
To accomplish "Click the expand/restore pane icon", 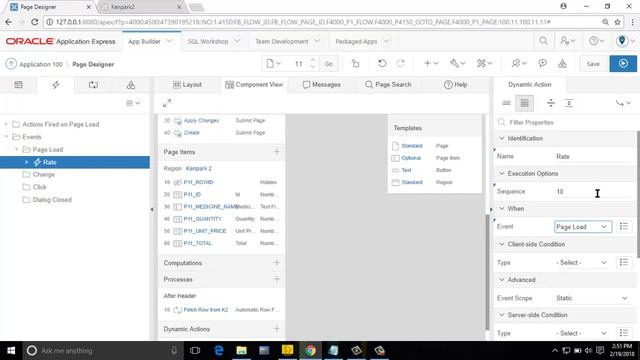I will [167, 103].
